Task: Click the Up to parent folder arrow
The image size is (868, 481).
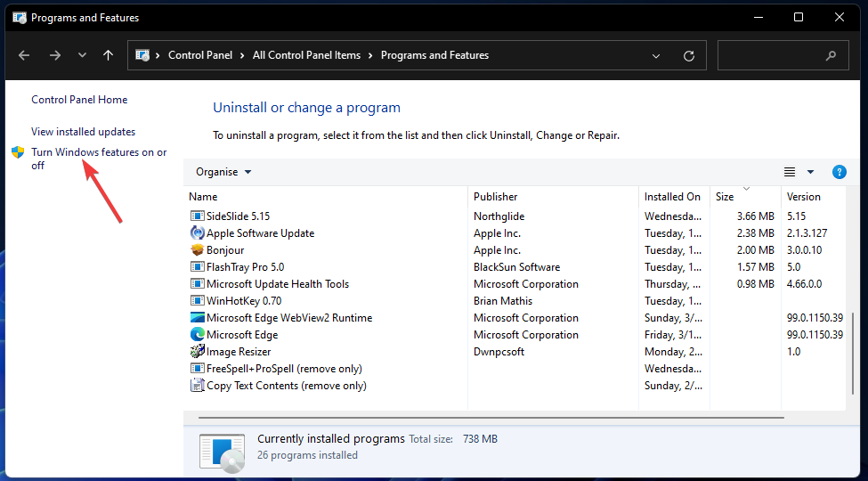Action: pos(108,55)
